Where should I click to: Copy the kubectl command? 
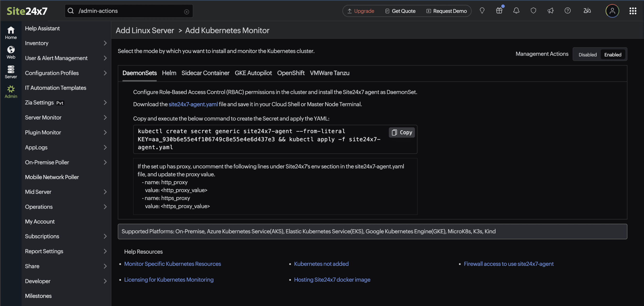tap(402, 132)
